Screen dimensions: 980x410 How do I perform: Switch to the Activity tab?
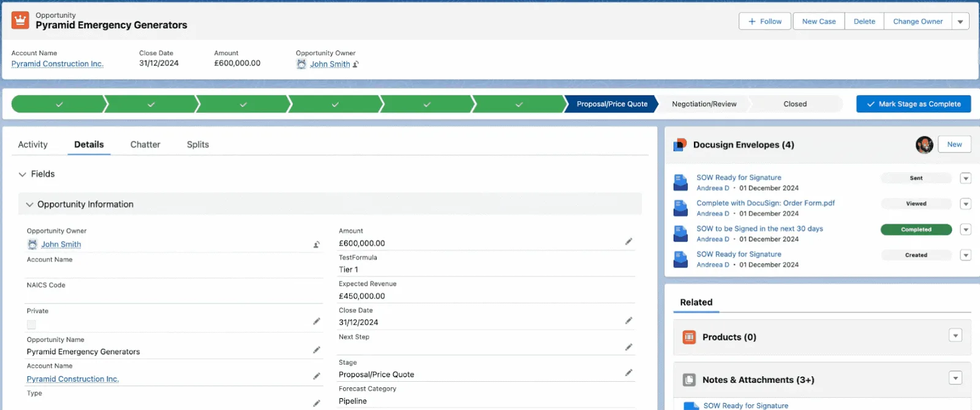pyautogui.click(x=32, y=145)
